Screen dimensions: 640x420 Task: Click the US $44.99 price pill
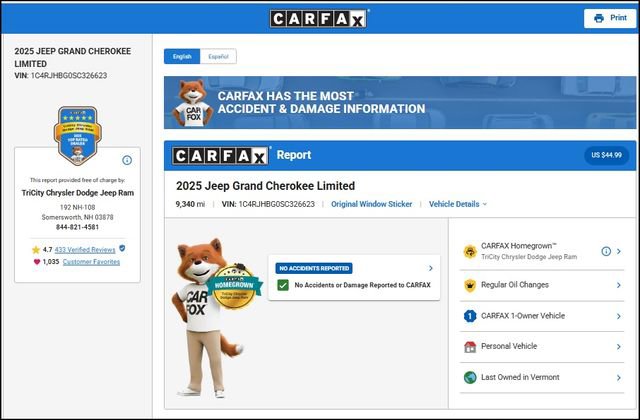point(607,155)
